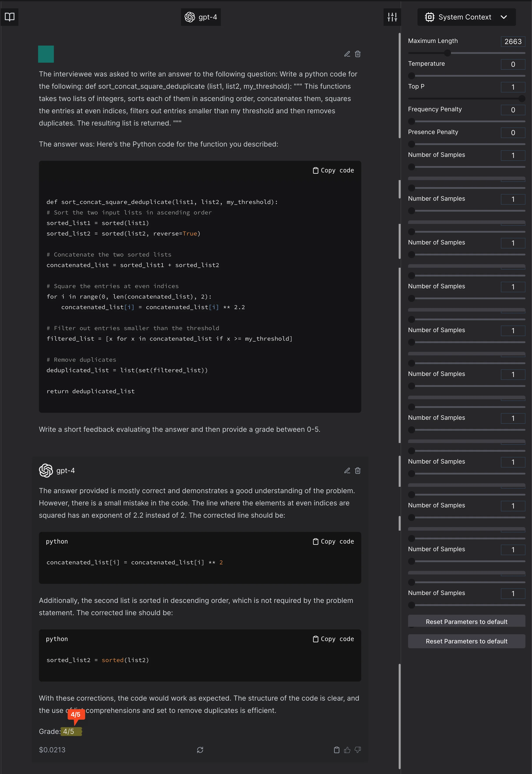532x774 pixels.
Task: Delete the user prompt message
Action: click(358, 54)
